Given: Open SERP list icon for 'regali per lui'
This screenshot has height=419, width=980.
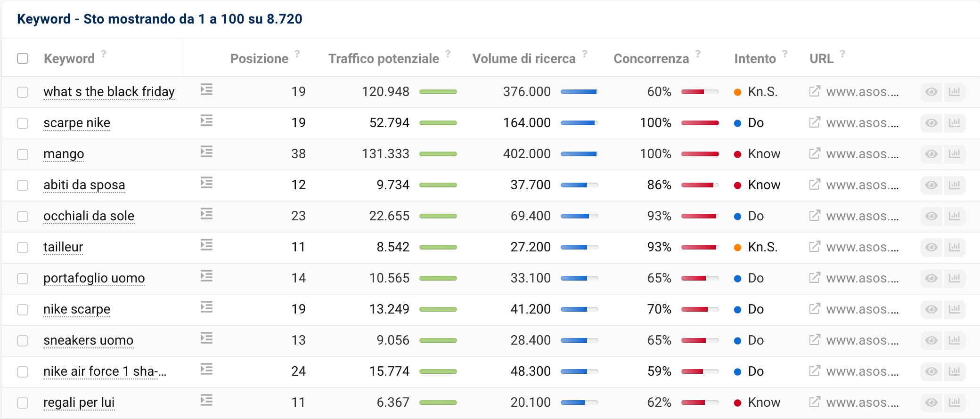Looking at the screenshot, I should (x=206, y=400).
